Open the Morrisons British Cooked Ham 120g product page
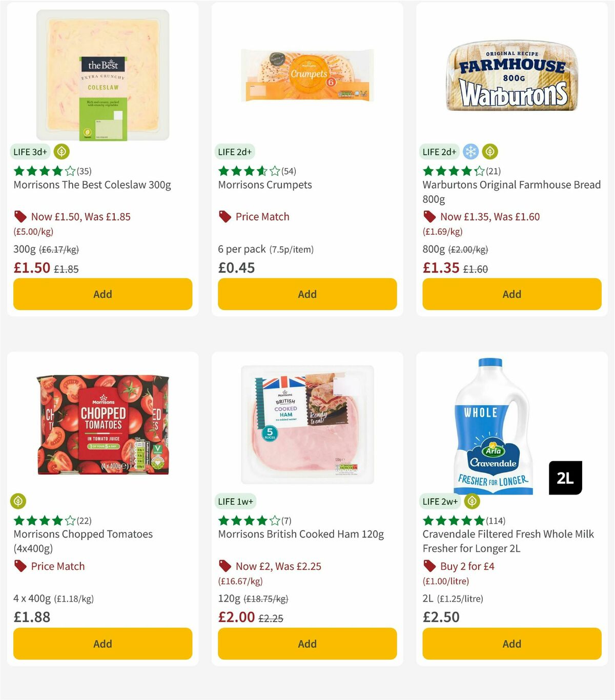Viewport: 615px width, 700px height. [x=301, y=533]
